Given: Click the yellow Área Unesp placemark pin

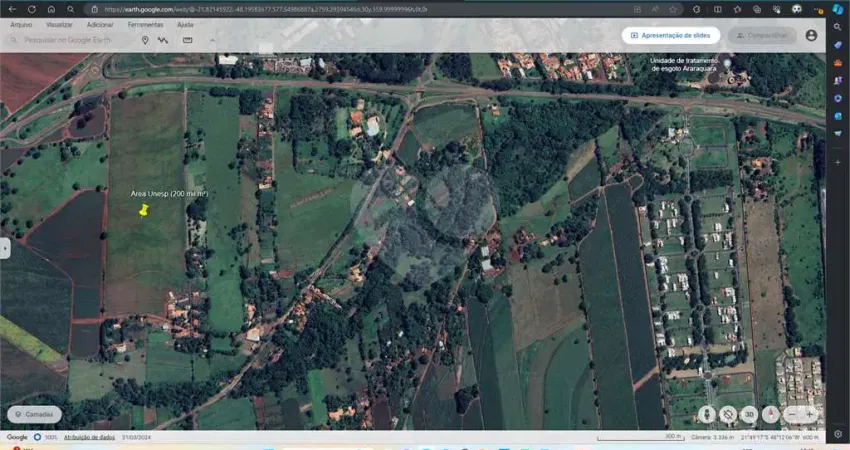Looking at the screenshot, I should tap(144, 210).
